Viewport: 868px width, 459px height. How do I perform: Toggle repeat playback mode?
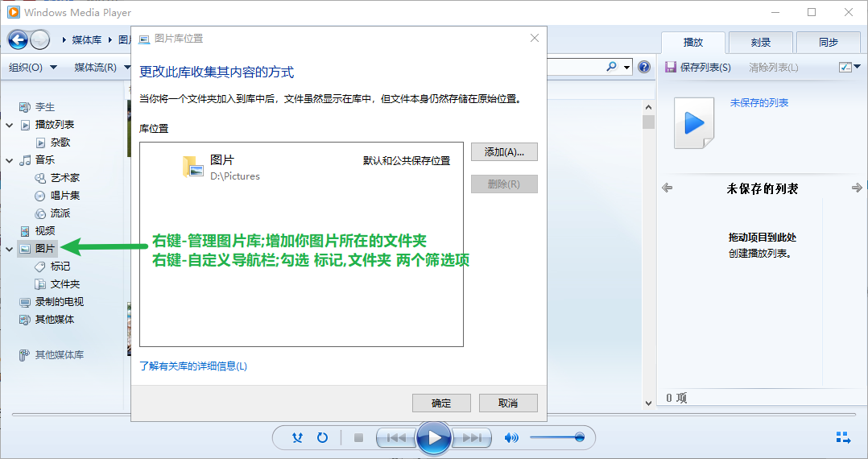(x=322, y=437)
